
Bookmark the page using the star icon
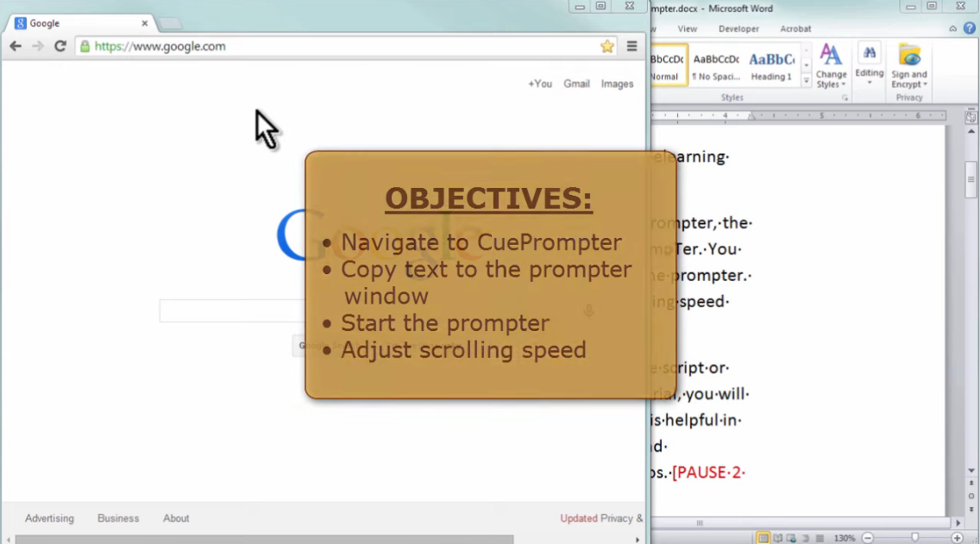[606, 46]
